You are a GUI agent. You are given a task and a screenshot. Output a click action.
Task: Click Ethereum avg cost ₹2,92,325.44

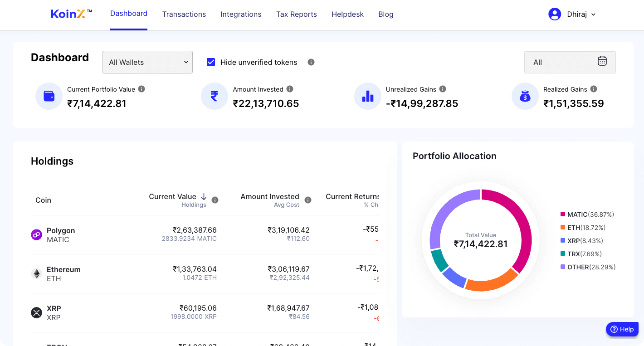[290, 278]
